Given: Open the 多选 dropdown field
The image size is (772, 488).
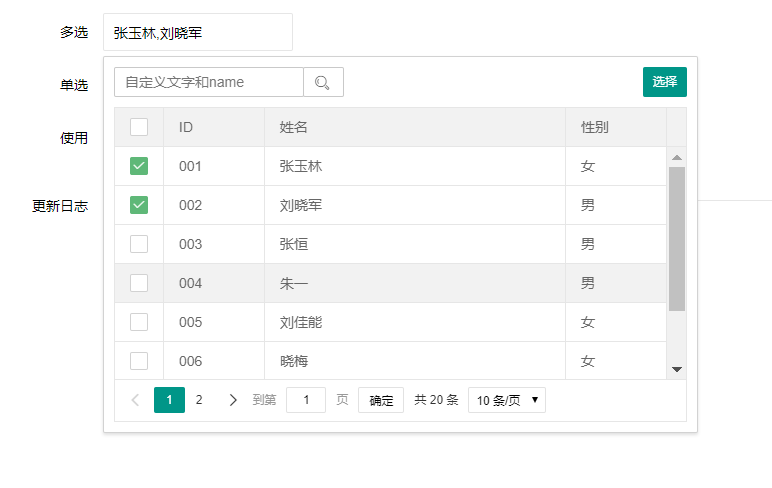Looking at the screenshot, I should 197,32.
